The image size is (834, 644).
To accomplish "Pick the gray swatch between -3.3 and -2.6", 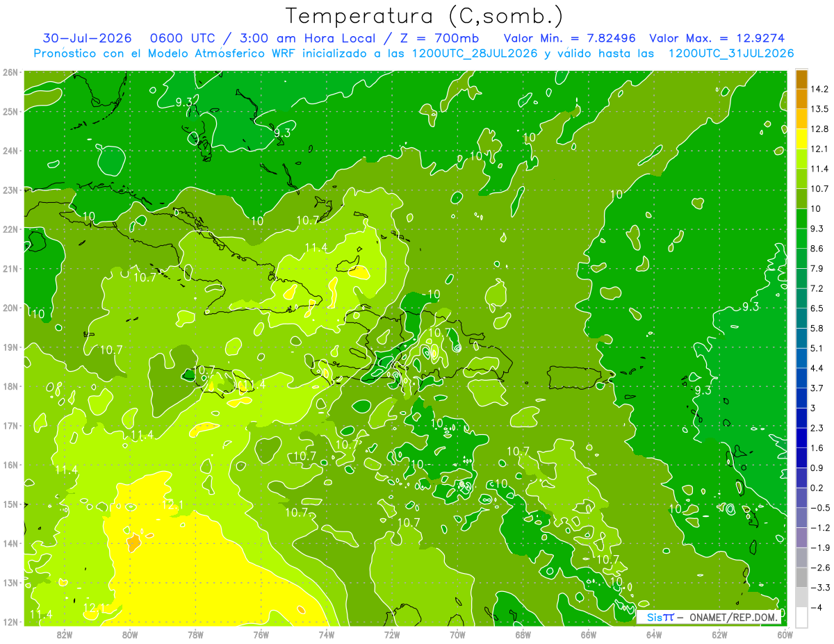I will (x=801, y=577).
